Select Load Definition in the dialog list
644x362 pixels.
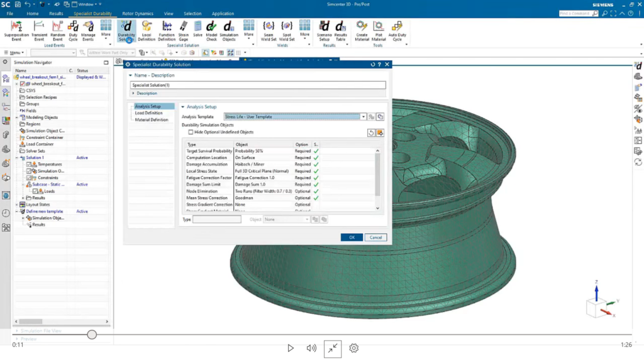tap(148, 113)
